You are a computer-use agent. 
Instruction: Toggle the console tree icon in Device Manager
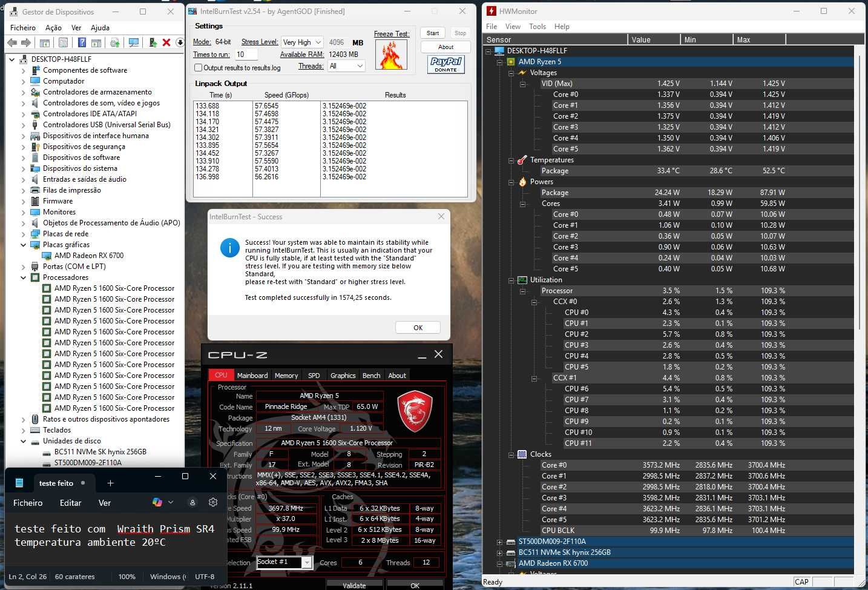45,42
